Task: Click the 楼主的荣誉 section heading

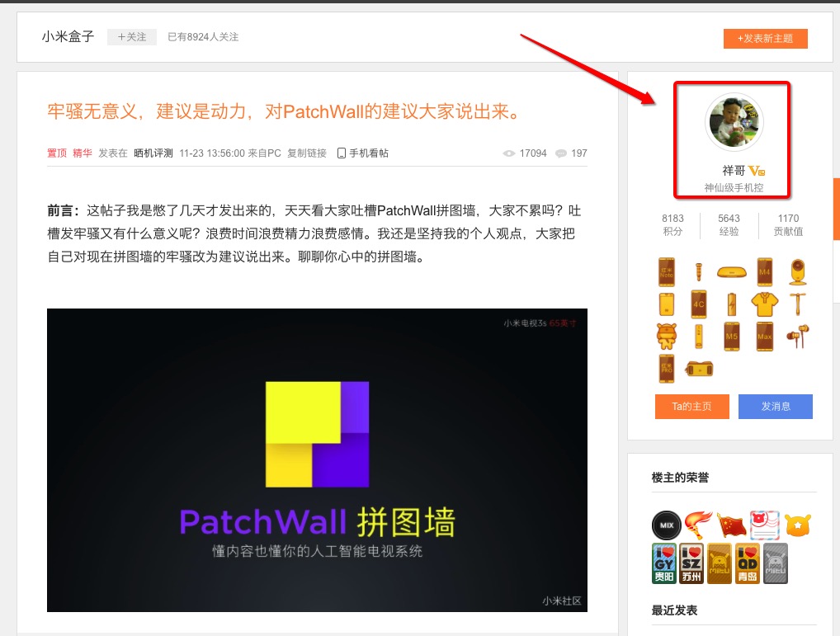Action: (681, 478)
